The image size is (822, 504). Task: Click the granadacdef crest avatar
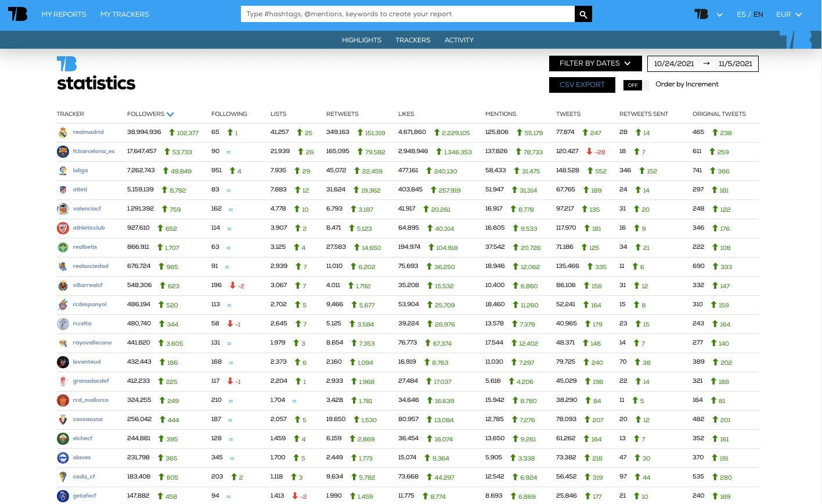point(63,381)
